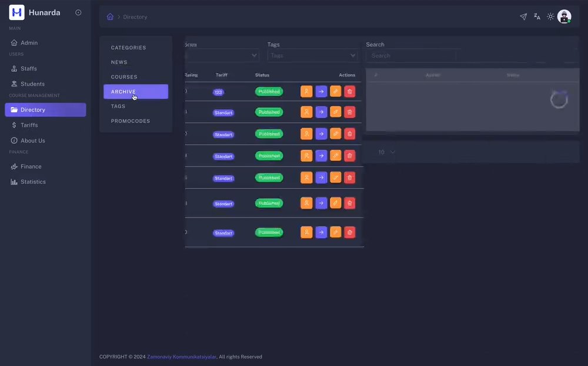588x366 pixels.
Task: Expand the categories dropdown left of Tags
Action: click(x=222, y=55)
